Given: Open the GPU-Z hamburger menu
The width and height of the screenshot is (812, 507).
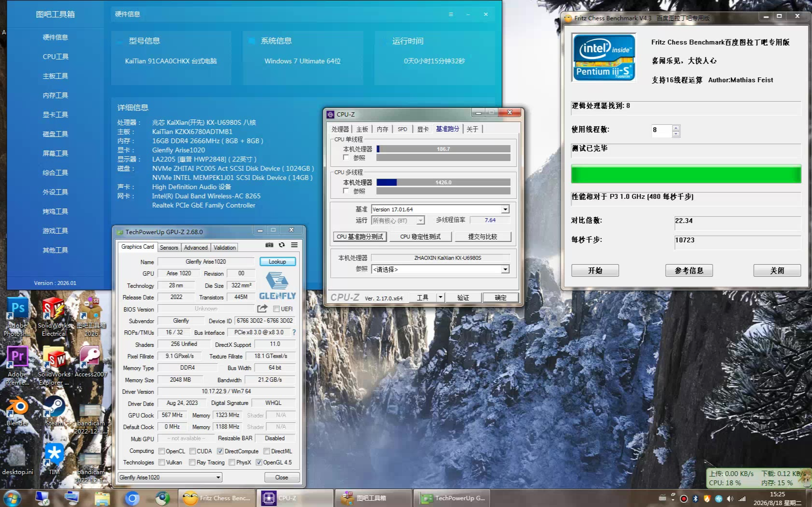Looking at the screenshot, I should (x=294, y=245).
